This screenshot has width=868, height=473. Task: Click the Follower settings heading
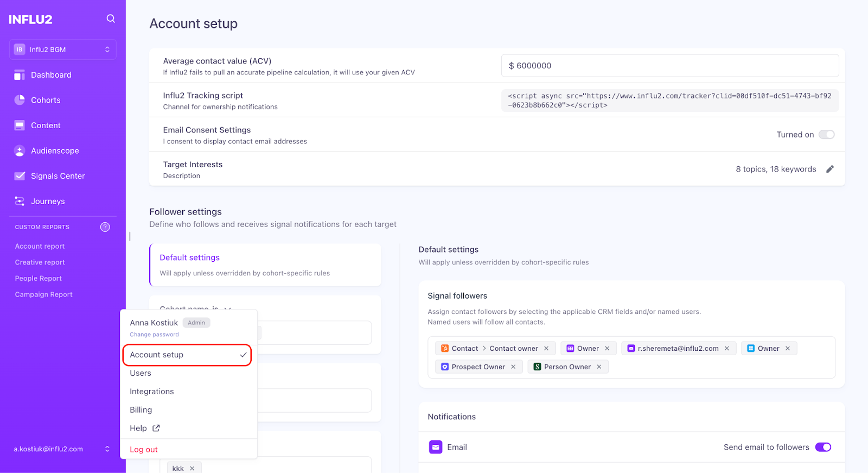(186, 212)
